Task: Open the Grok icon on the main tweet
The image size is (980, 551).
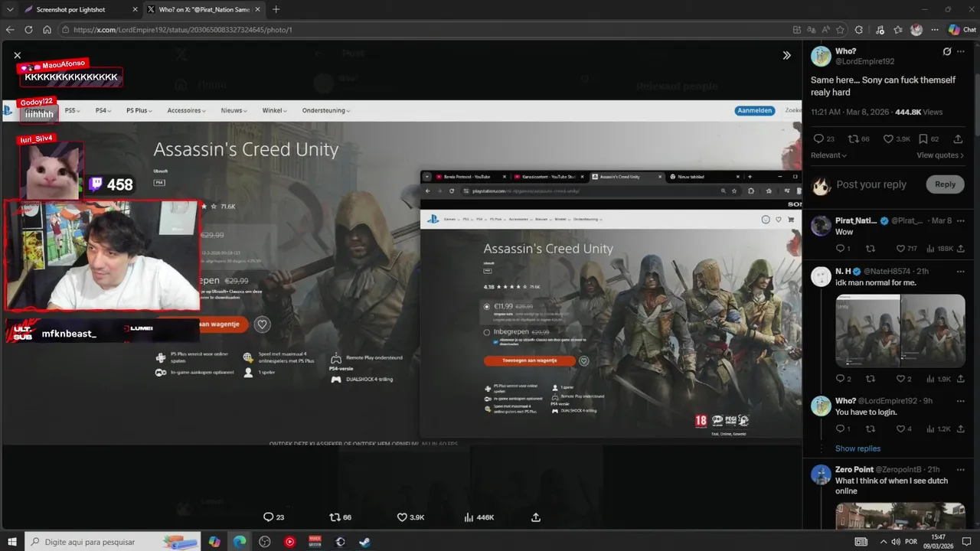Action: coord(947,51)
